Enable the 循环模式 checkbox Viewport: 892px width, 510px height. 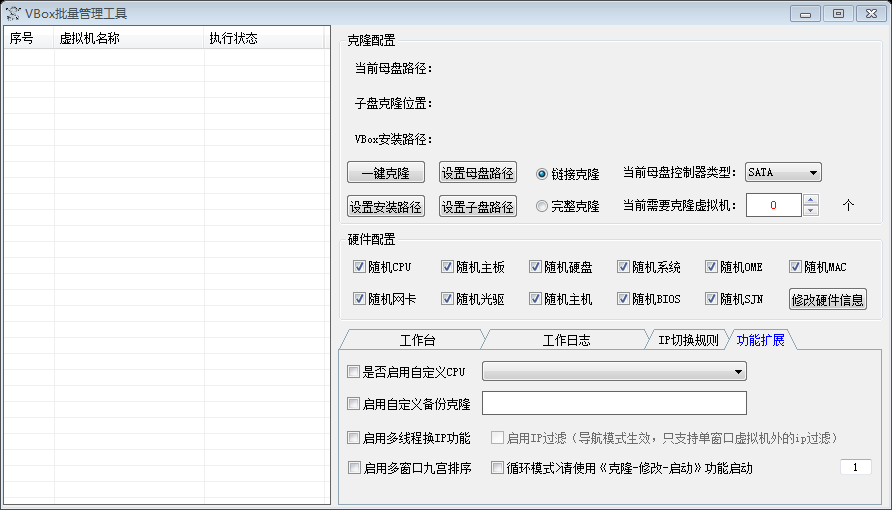point(497,468)
